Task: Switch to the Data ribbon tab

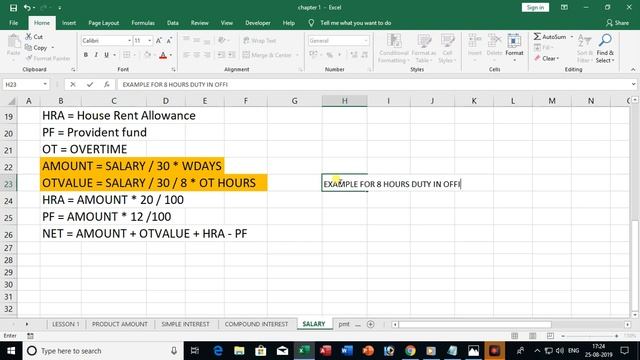Action: pyautogui.click(x=173, y=23)
